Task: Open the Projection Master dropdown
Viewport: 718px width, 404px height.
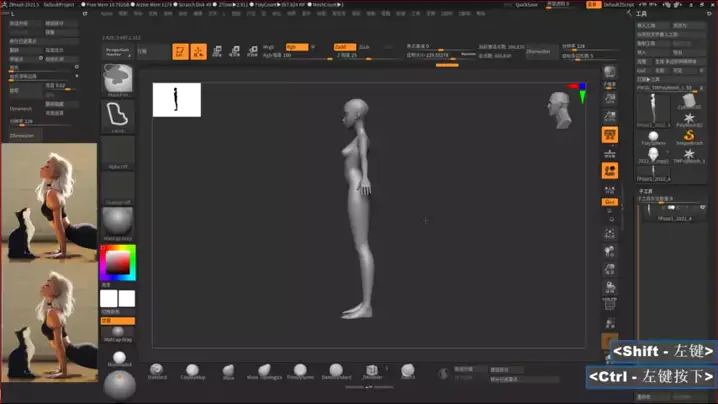Action: coord(118,50)
